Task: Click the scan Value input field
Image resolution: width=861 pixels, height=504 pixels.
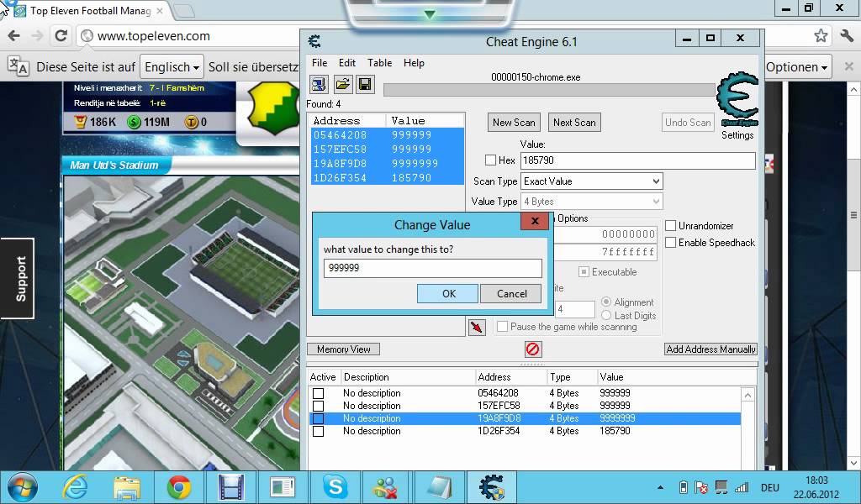Action: point(637,160)
